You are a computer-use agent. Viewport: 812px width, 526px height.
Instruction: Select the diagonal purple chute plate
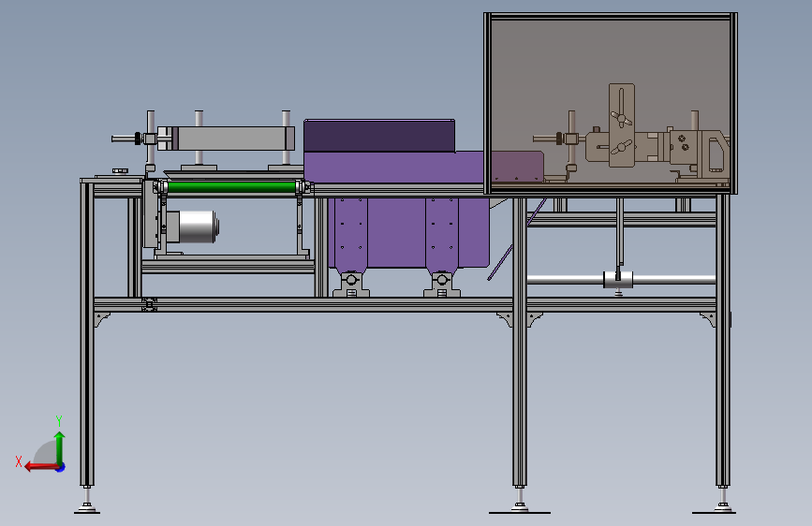pyautogui.click(x=517, y=239)
